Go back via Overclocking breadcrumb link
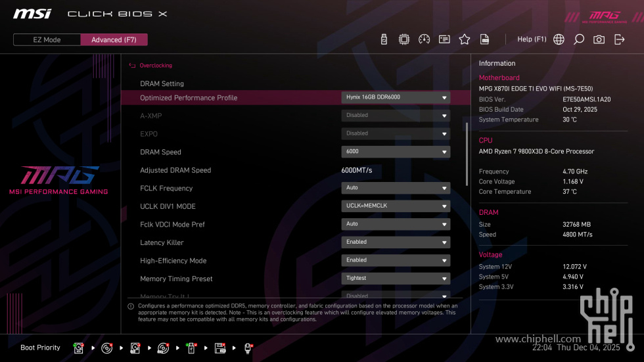The height and width of the screenshot is (362, 644). (x=155, y=66)
